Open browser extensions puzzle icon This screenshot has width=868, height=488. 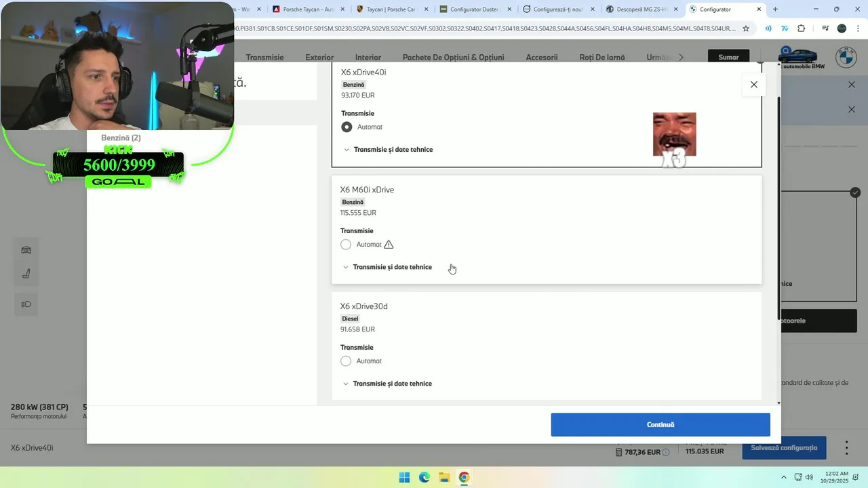802,28
